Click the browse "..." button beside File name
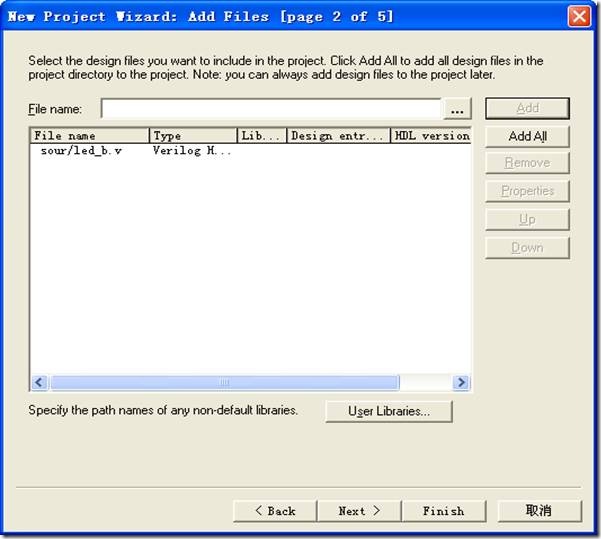Image resolution: width=601 pixels, height=539 pixels. point(458,109)
